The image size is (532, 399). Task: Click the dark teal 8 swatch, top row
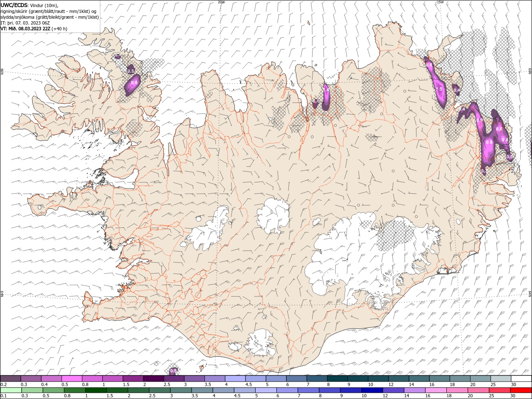337,379
